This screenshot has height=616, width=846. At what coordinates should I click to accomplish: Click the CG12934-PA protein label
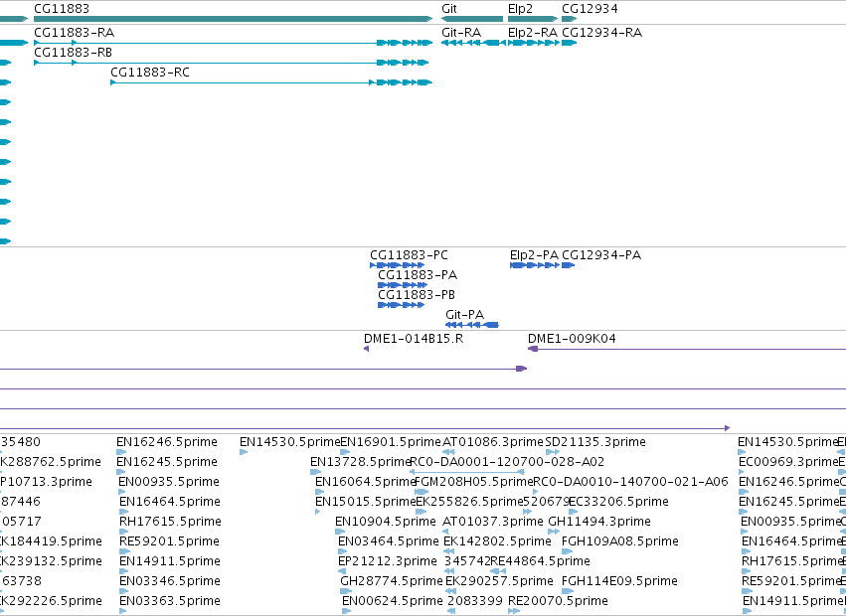601,255
